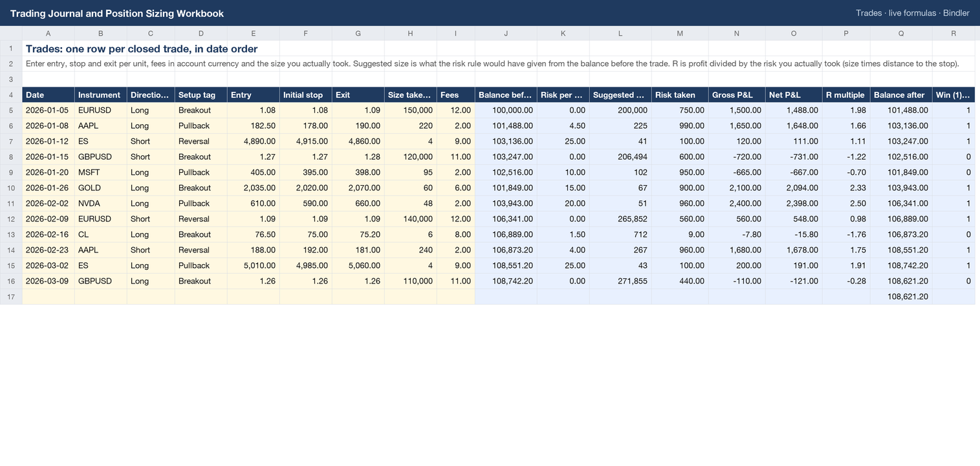Click the Net P&L header cell
Viewport: 980px width, 466px height.
coord(793,94)
